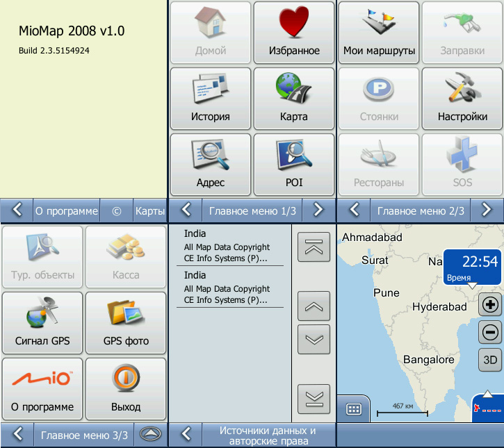Viewport: 504px width, 448px height.
Task: Go back from Главное меню 2/3
Action: pyautogui.click(x=354, y=209)
